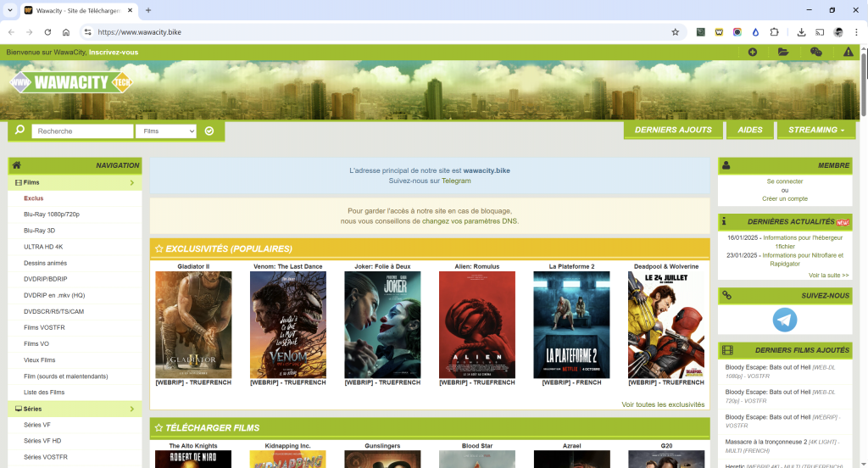The image size is (868, 468).
Task: Open the DERNIERS AJOUTS menu item
Action: [673, 130]
